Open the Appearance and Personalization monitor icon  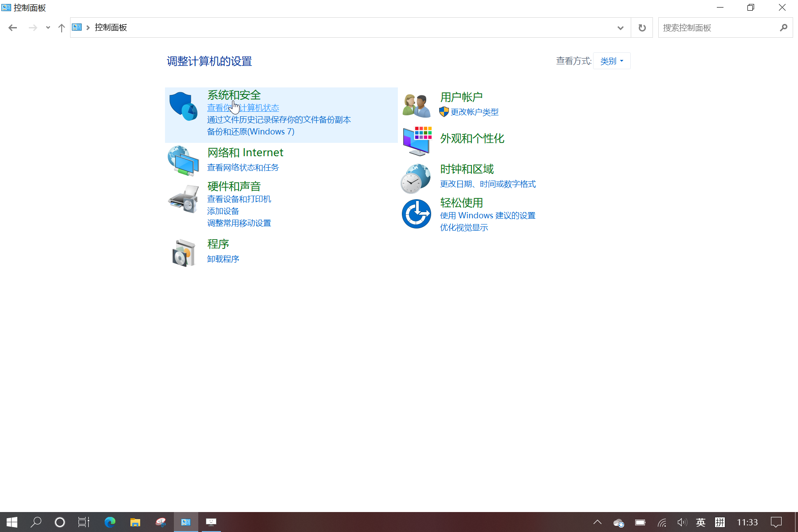tap(417, 141)
